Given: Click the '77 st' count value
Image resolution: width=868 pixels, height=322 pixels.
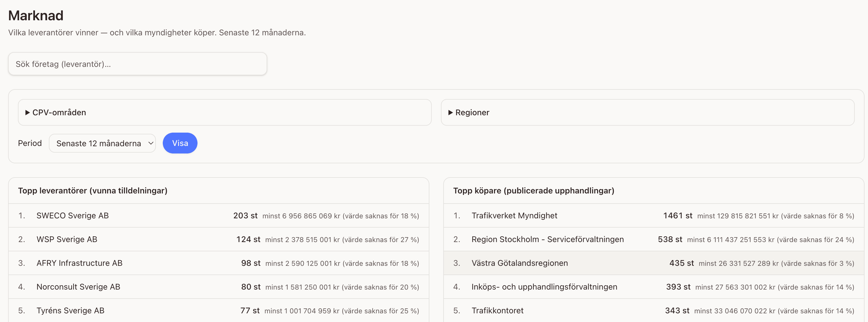Looking at the screenshot, I should 250,310.
